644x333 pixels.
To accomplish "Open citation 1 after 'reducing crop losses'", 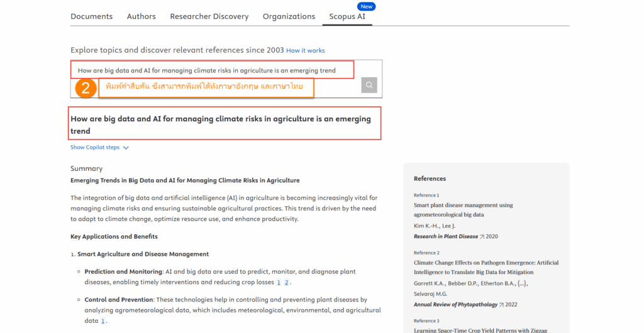I will tap(278, 283).
